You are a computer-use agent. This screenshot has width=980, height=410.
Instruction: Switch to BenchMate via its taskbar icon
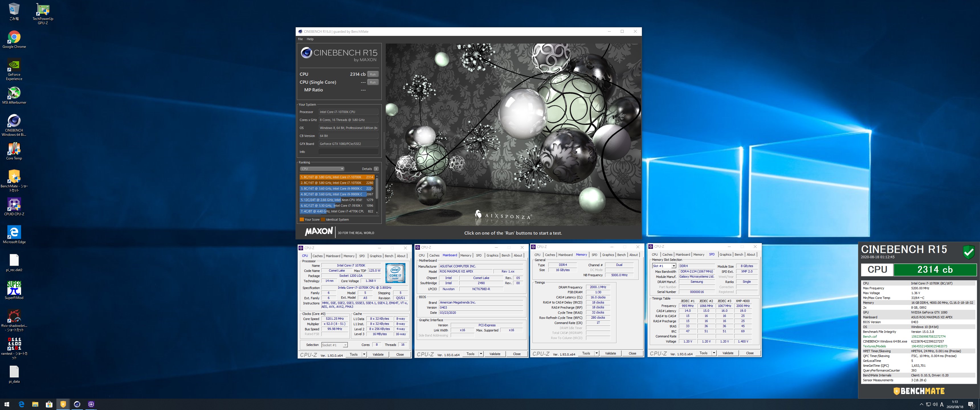63,404
